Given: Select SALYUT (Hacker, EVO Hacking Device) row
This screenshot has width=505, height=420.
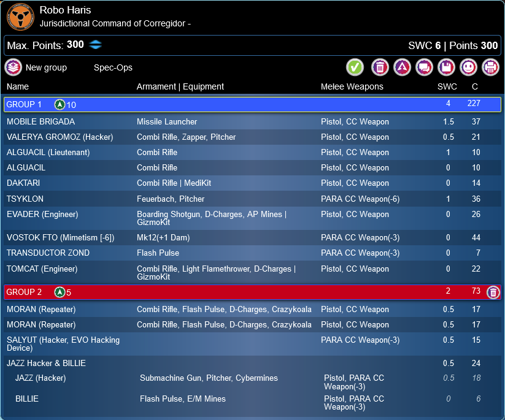Looking at the screenshot, I should [x=253, y=344].
